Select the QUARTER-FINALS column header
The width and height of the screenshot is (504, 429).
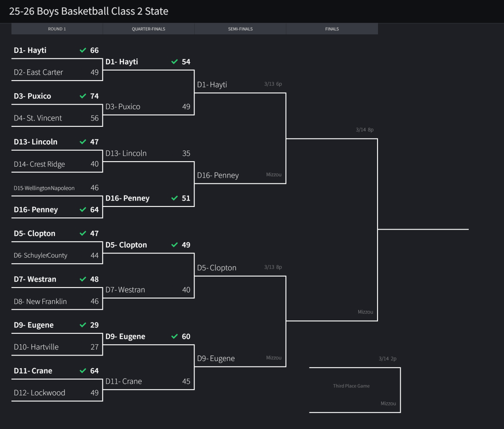click(149, 29)
